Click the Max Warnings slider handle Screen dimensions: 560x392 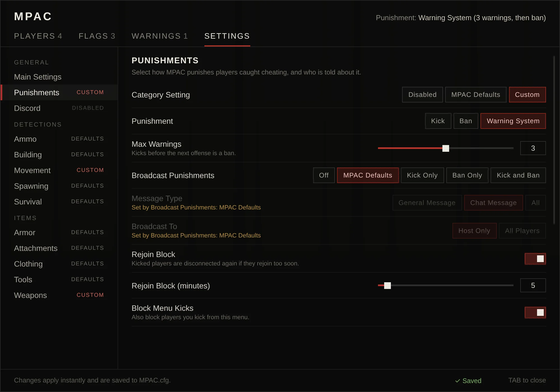(x=446, y=148)
